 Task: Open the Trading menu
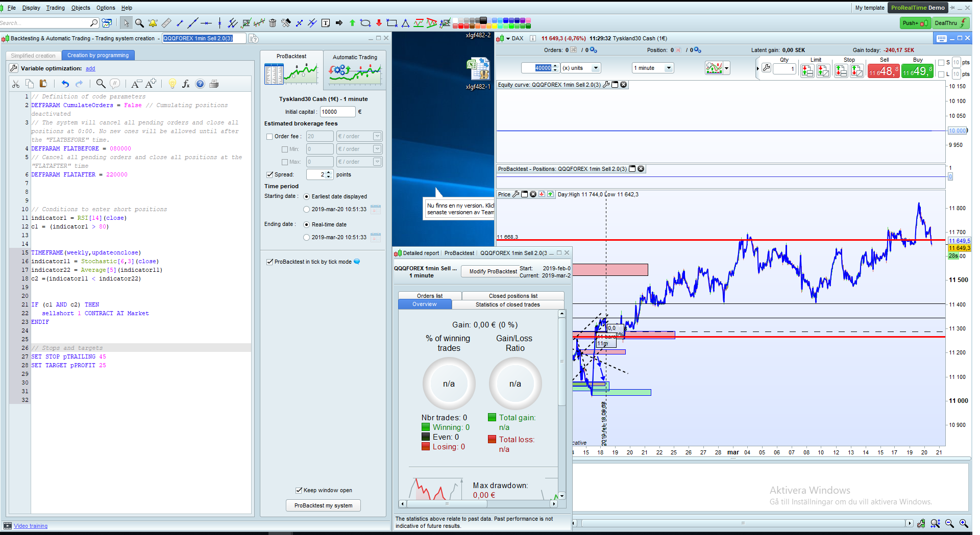point(55,8)
